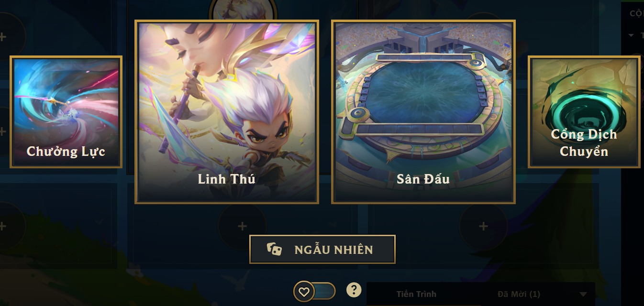644x306 pixels.
Task: Click the Chưởng Lực label text
Action: click(x=66, y=152)
